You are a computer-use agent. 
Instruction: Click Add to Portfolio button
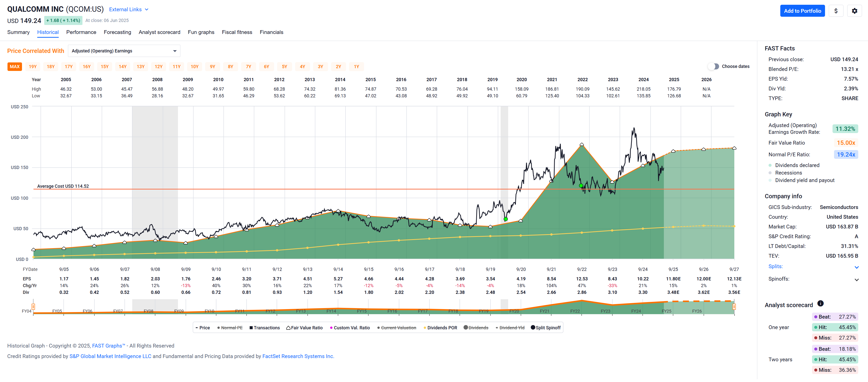[x=802, y=11]
